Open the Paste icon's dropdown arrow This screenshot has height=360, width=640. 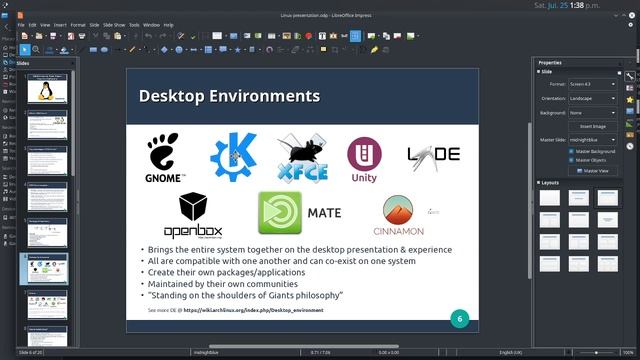(x=124, y=36)
